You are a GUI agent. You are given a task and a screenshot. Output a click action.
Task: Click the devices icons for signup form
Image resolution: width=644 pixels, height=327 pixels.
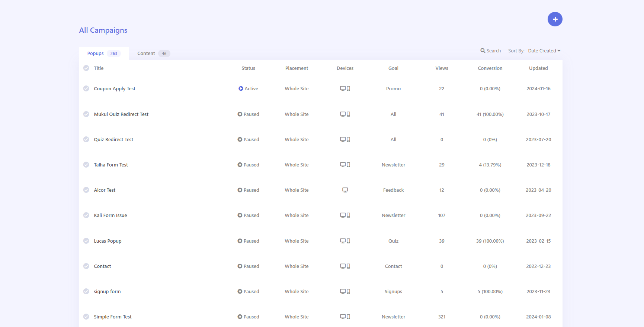pyautogui.click(x=345, y=291)
